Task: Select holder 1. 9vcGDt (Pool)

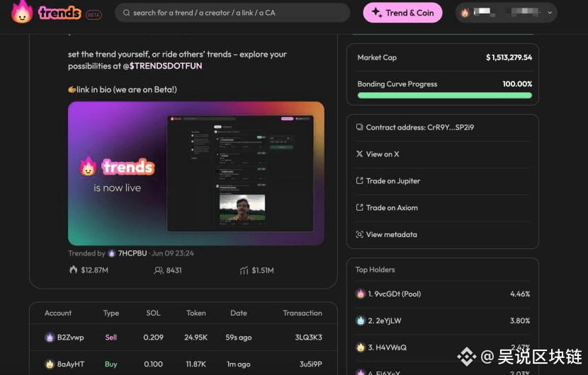Action: 395,294
